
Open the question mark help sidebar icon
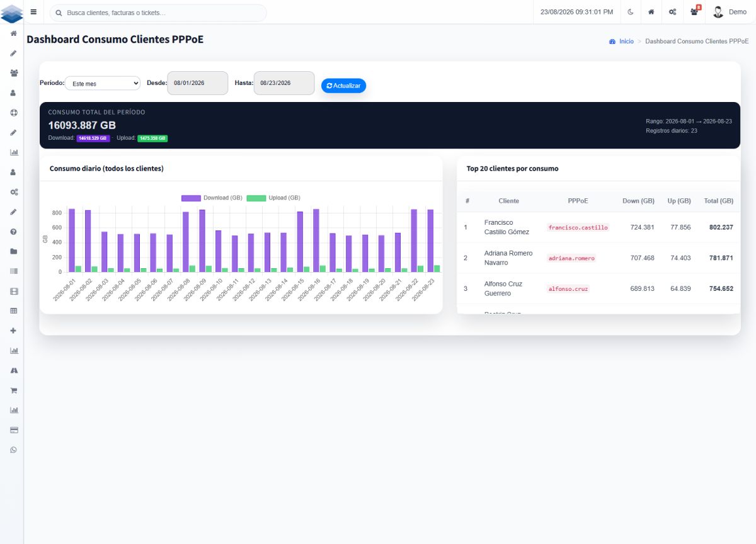(14, 232)
